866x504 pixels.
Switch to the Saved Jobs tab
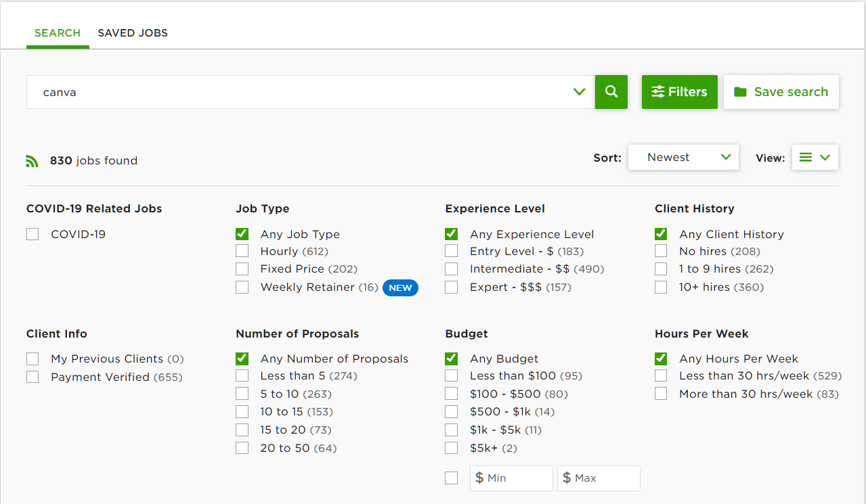click(x=133, y=33)
